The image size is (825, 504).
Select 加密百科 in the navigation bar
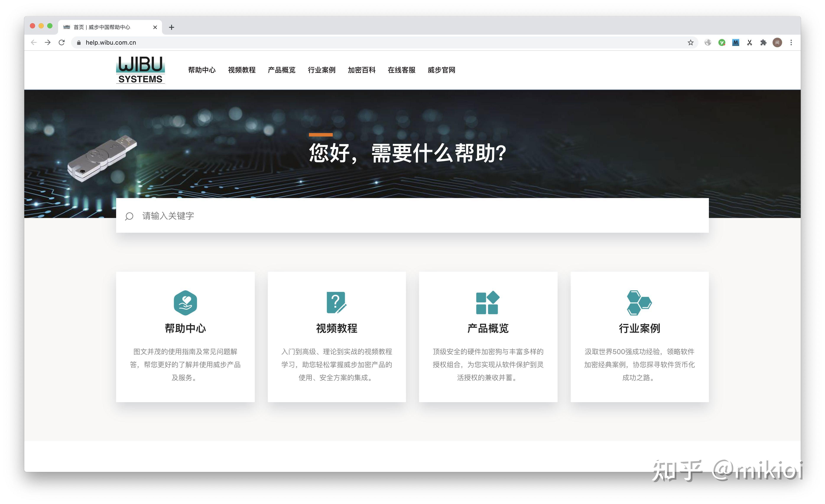[362, 70]
